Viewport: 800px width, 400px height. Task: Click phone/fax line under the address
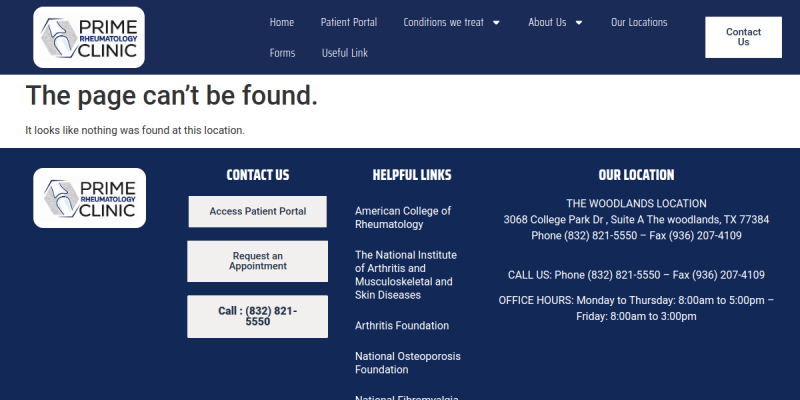tap(636, 236)
